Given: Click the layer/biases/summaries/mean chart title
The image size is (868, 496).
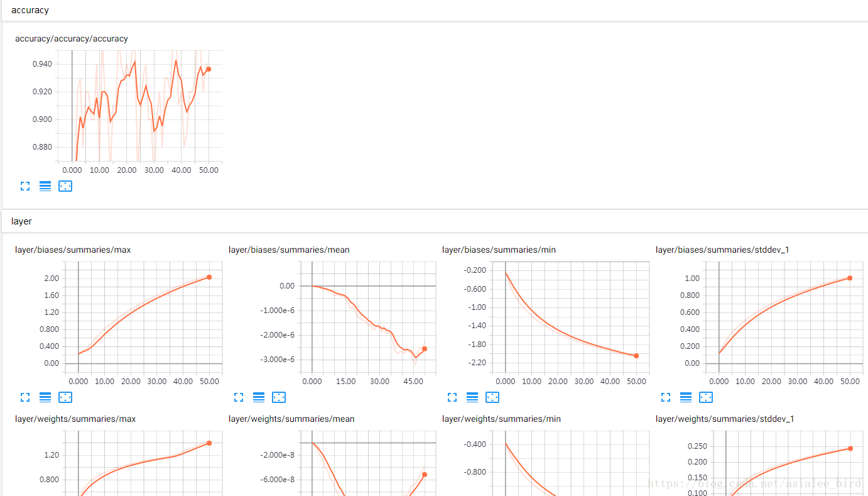Looking at the screenshot, I should coord(289,250).
